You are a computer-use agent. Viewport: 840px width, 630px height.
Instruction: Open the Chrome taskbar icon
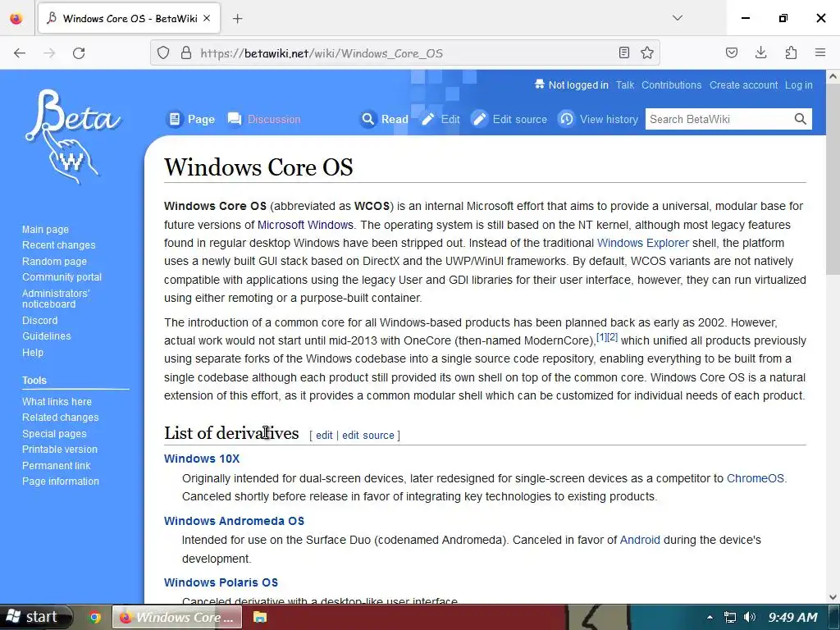pyautogui.click(x=95, y=617)
